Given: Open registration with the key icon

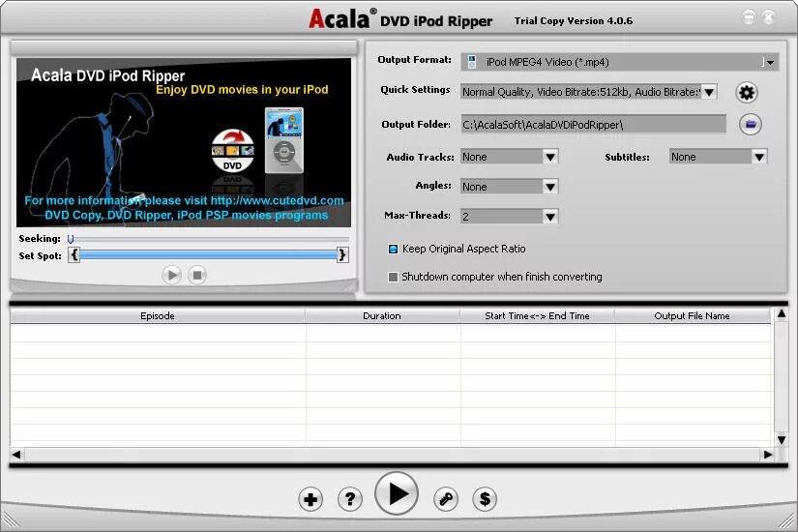Looking at the screenshot, I should click(x=446, y=499).
